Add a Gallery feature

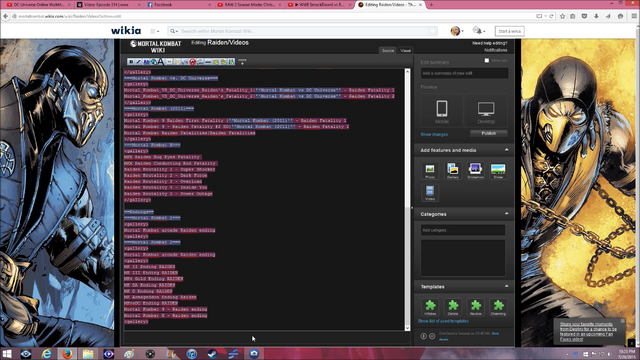tap(453, 171)
